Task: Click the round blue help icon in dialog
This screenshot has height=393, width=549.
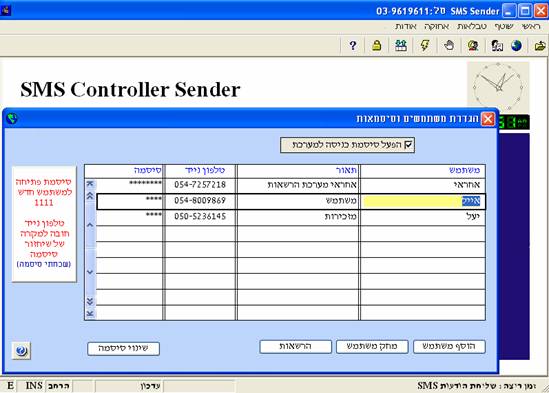Action: [x=21, y=350]
